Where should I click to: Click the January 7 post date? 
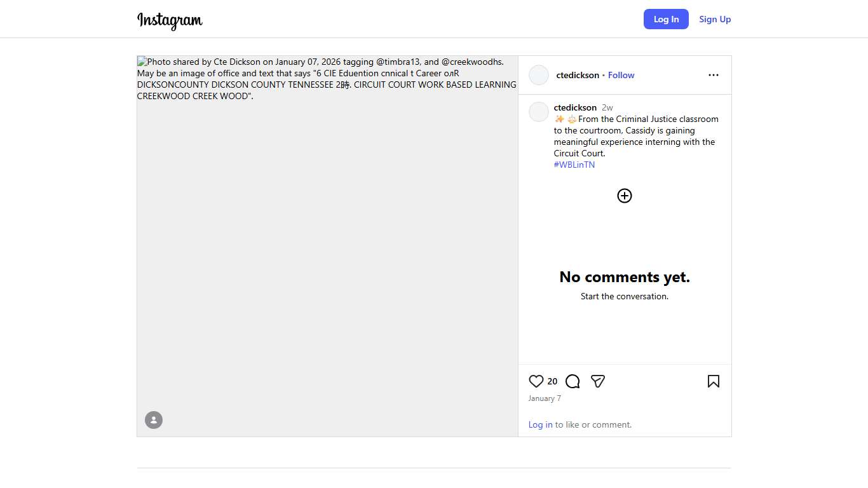pos(545,398)
